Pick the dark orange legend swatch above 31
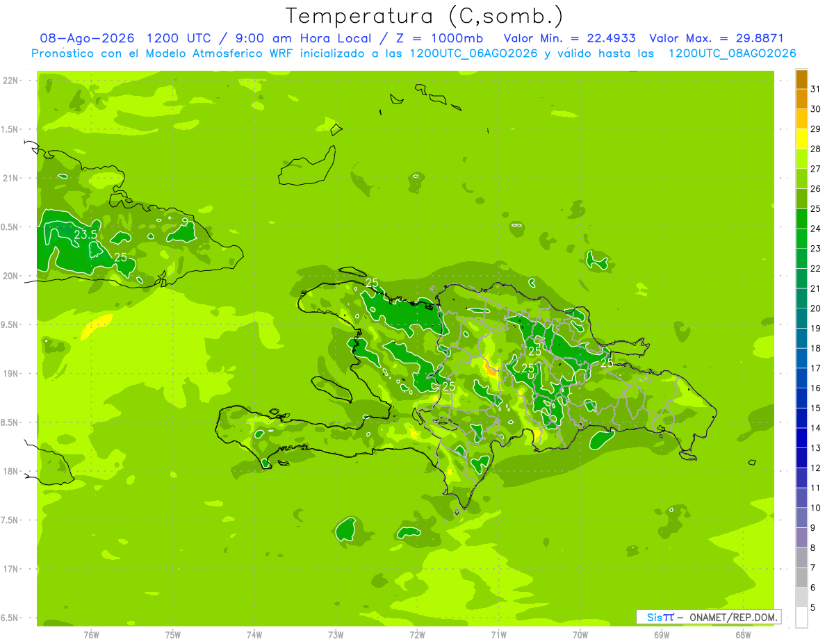Screen dimensions: 834x644 click(801, 79)
